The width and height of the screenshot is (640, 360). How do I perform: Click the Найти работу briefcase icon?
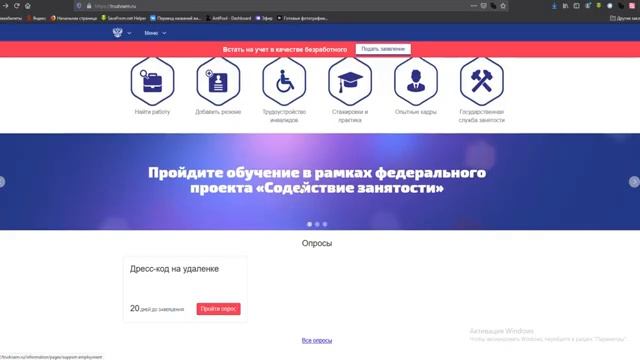(152, 81)
